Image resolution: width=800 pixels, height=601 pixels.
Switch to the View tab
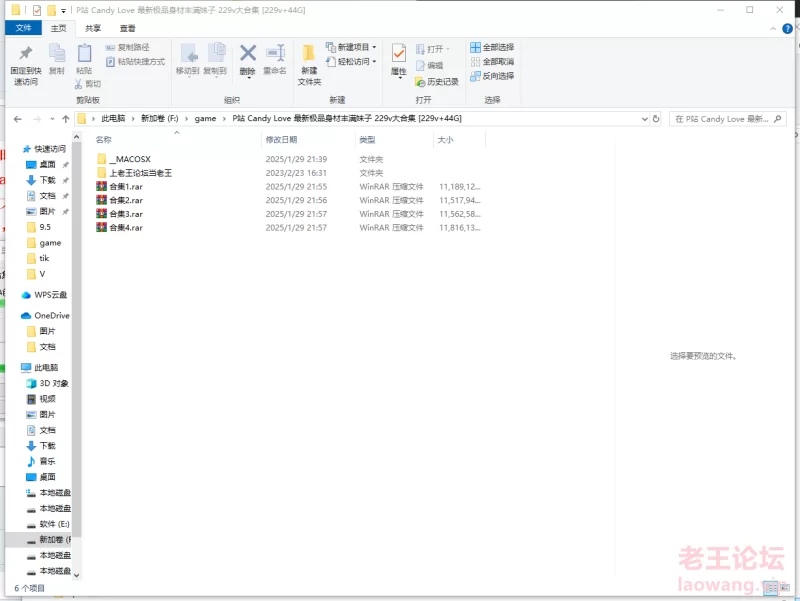click(128, 29)
